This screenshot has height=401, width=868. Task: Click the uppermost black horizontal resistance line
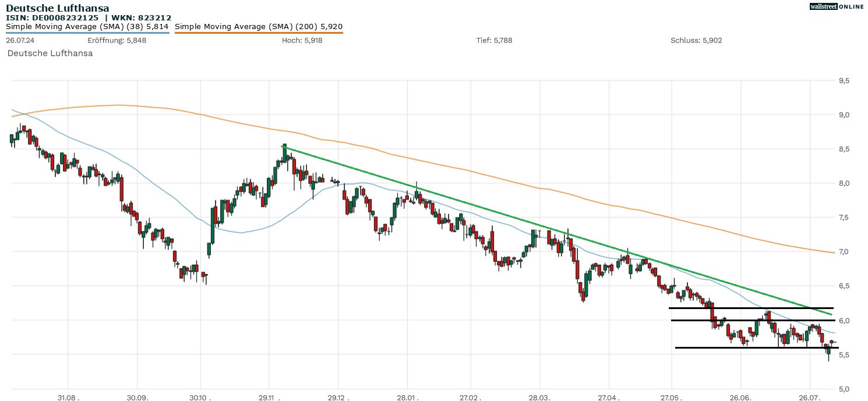tap(751, 308)
